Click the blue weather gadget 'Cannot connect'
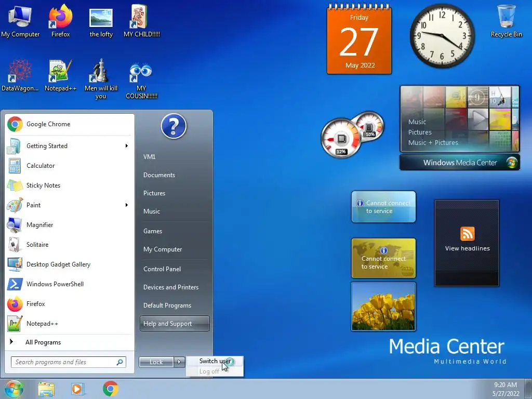 [383, 207]
